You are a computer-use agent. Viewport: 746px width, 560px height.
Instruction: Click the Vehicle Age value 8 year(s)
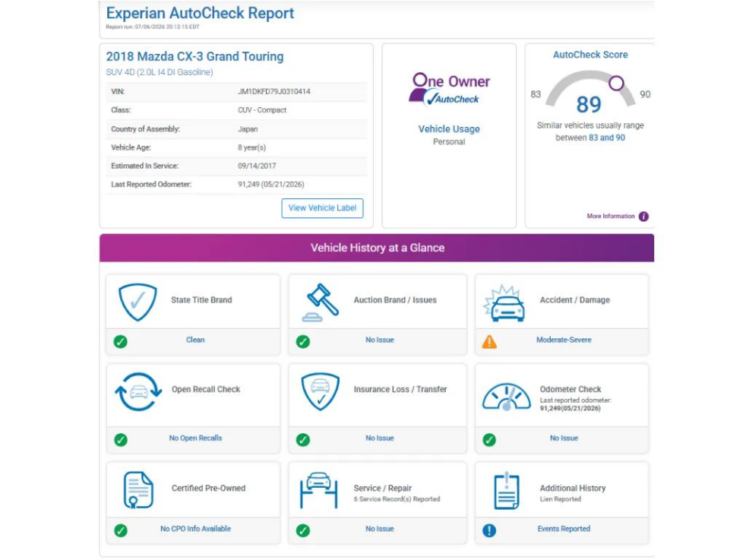[251, 147]
